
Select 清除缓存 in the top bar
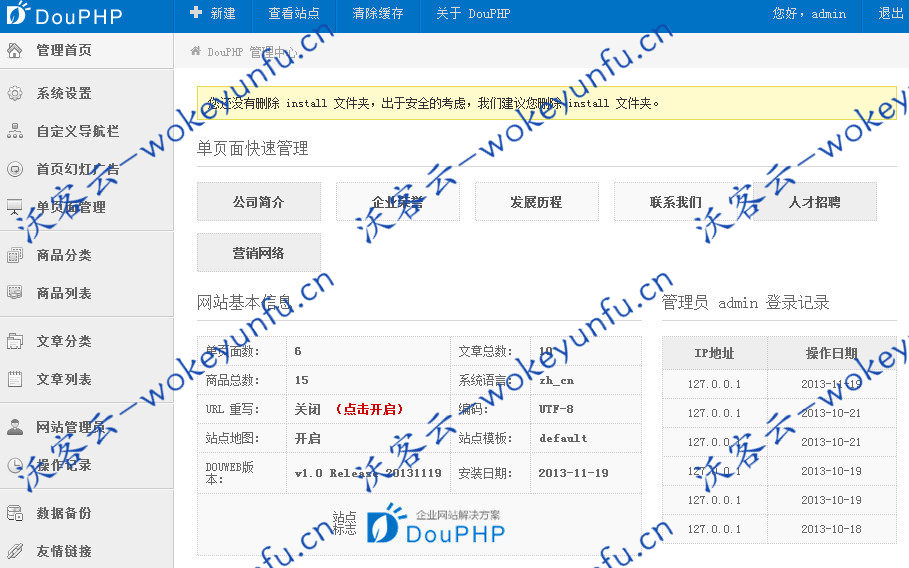378,13
